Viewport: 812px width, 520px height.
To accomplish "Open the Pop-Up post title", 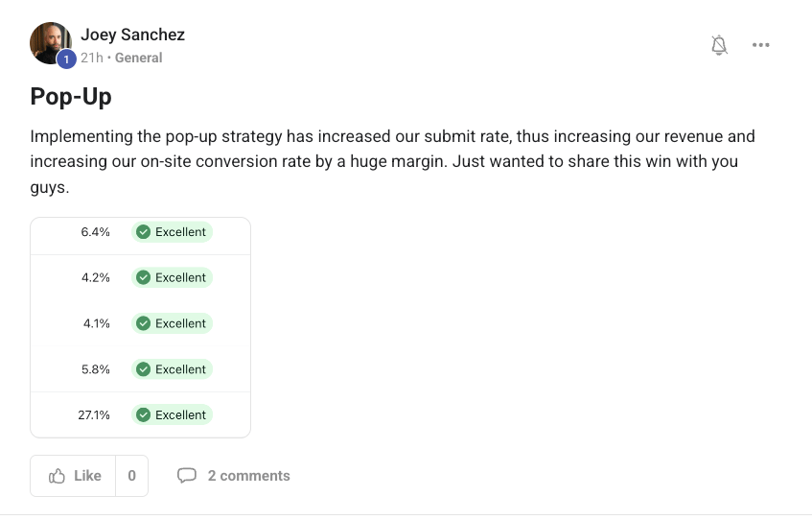I will coord(71,97).
